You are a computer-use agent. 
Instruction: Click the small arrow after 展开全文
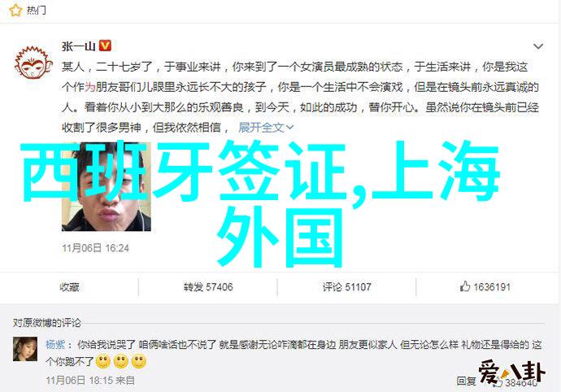tap(289, 128)
